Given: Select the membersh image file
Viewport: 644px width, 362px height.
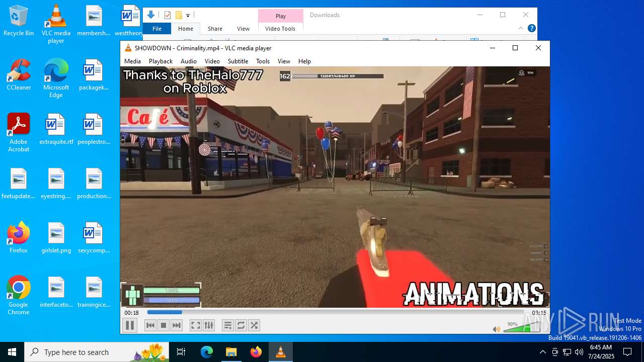Looking at the screenshot, I should click(x=94, y=21).
